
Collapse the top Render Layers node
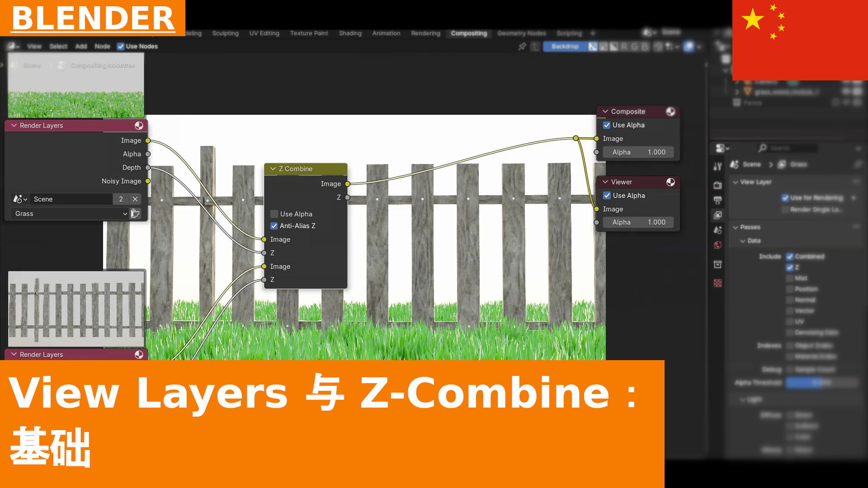[14, 126]
